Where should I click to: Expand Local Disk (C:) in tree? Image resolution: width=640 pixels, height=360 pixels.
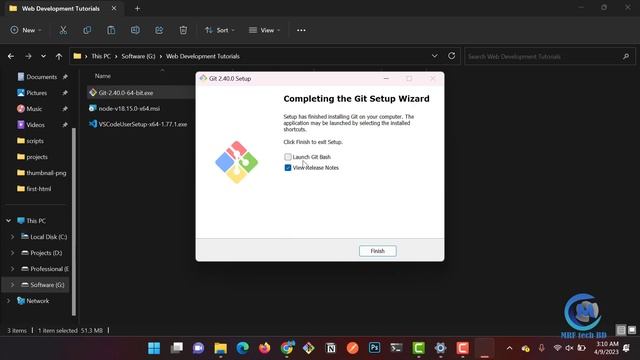pos(12,237)
